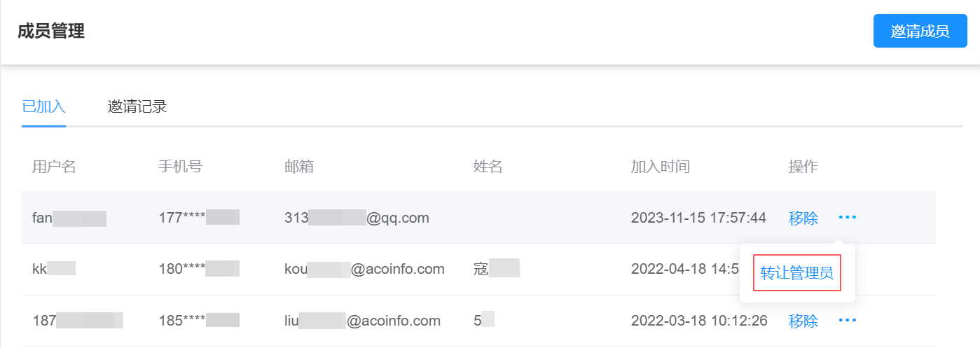Click the 邀请成员 button
Viewport: 980px width, 348px height.
pos(920,31)
